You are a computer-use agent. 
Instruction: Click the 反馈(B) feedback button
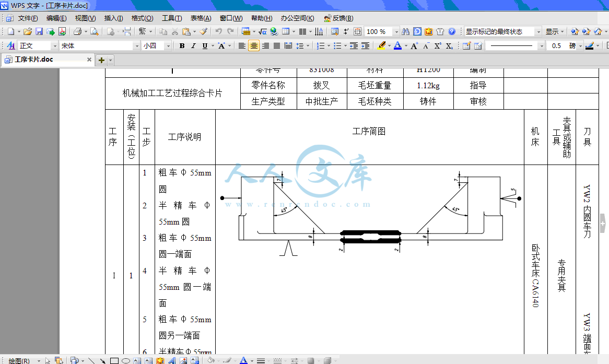click(x=338, y=18)
